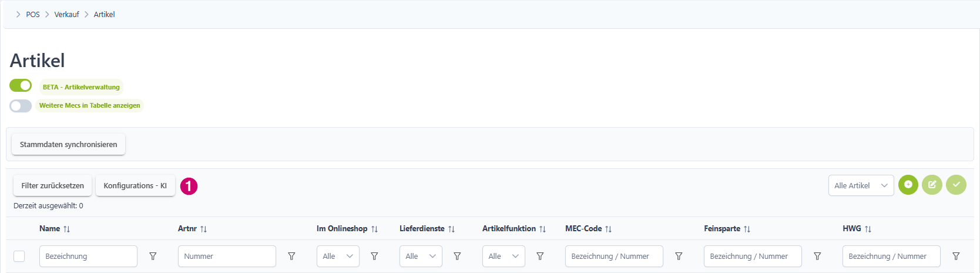The image size is (980, 273).
Task: Open filter options for Name column
Action: 153,257
